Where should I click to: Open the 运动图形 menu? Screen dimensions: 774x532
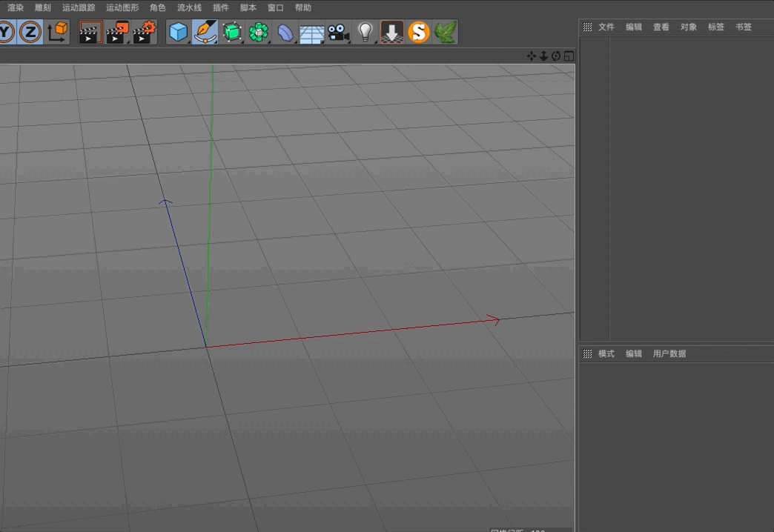tap(122, 8)
